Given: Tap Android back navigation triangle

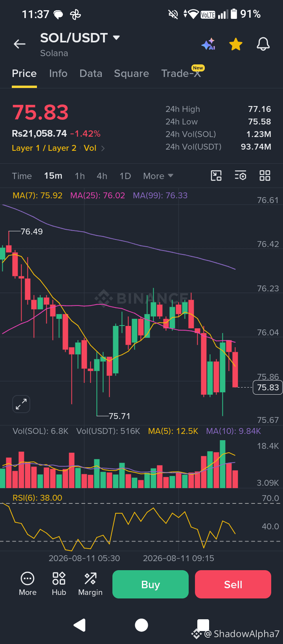Looking at the screenshot, I should [80, 625].
